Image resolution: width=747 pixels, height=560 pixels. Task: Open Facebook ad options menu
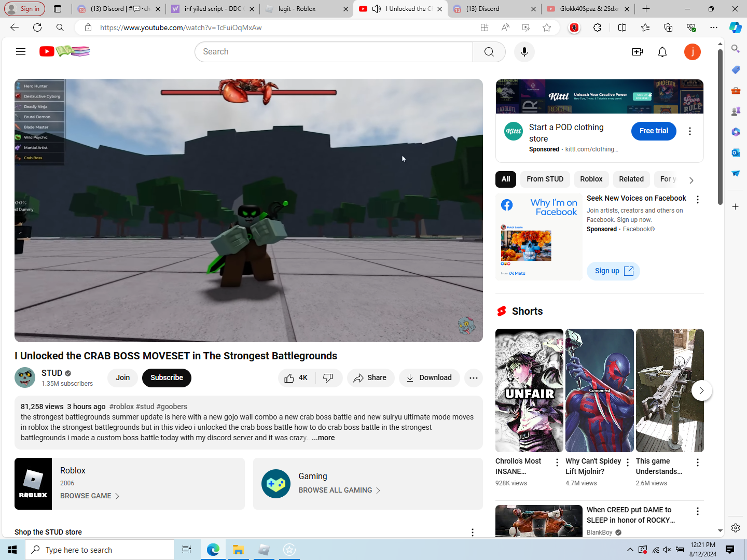[698, 200]
